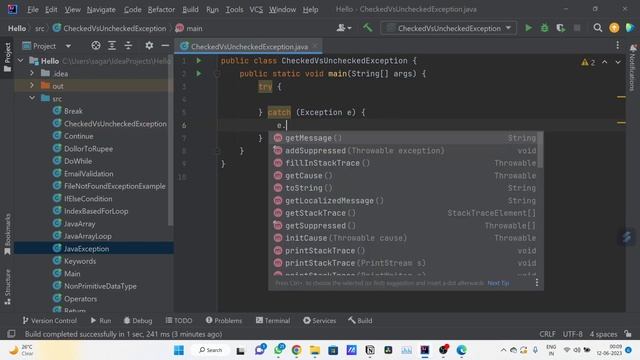Collapse the Hello project root
The image size is (640, 360).
pos(21,61)
